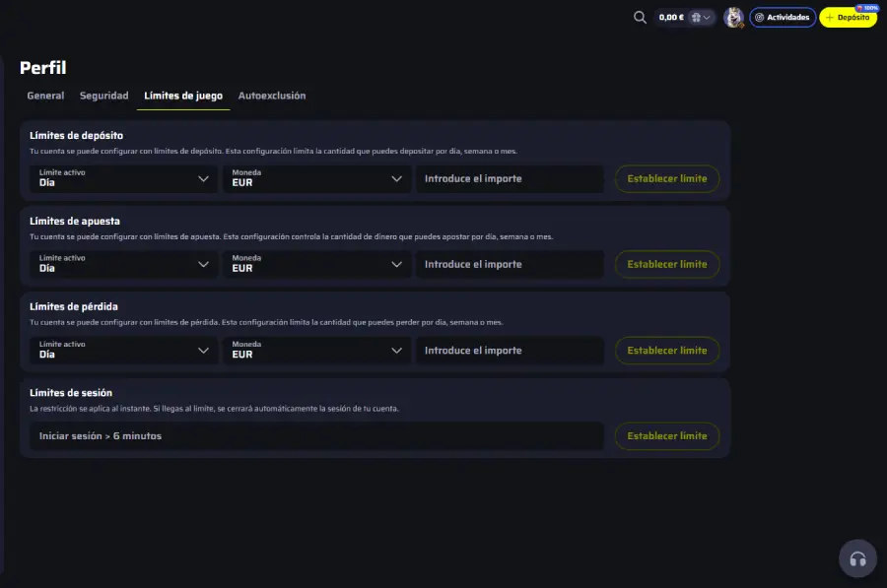This screenshot has width=887, height=588.
Task: Switch to the Seguridad tab
Action: click(103, 96)
